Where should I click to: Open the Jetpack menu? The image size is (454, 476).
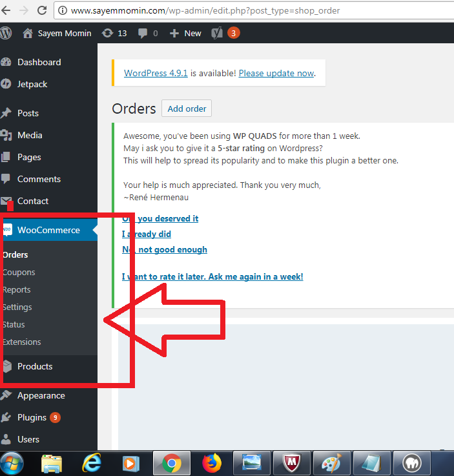click(x=32, y=84)
